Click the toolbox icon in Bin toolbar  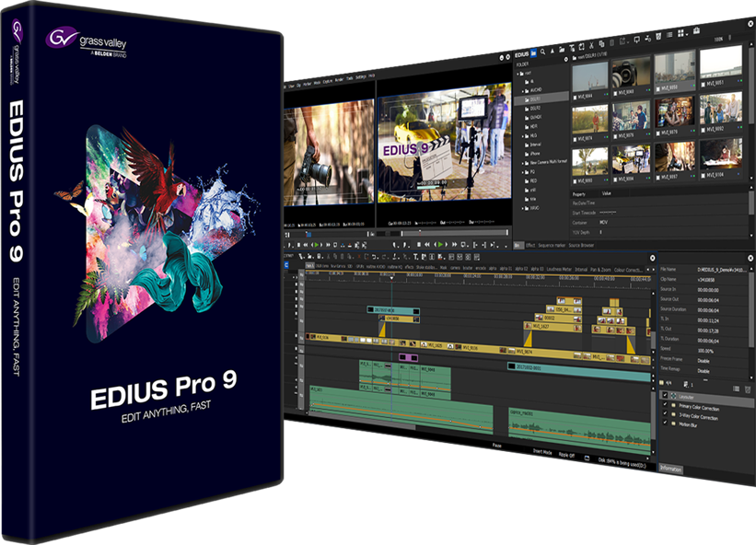(x=696, y=30)
